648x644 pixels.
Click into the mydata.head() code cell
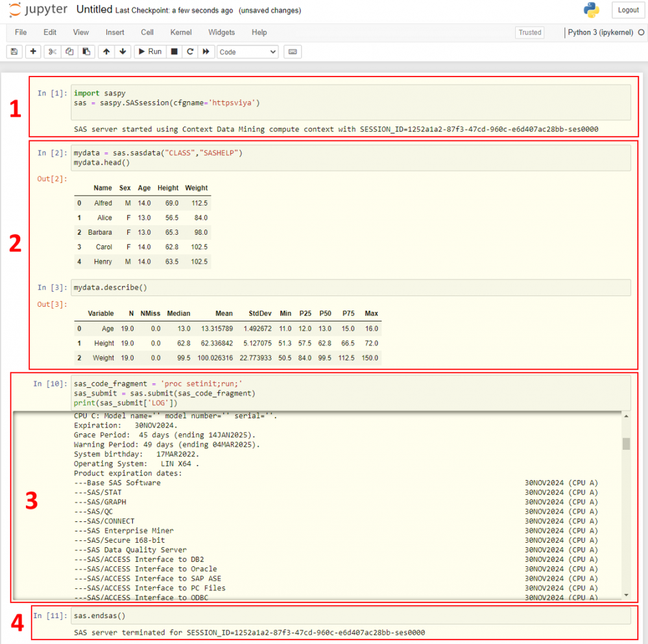coord(351,158)
